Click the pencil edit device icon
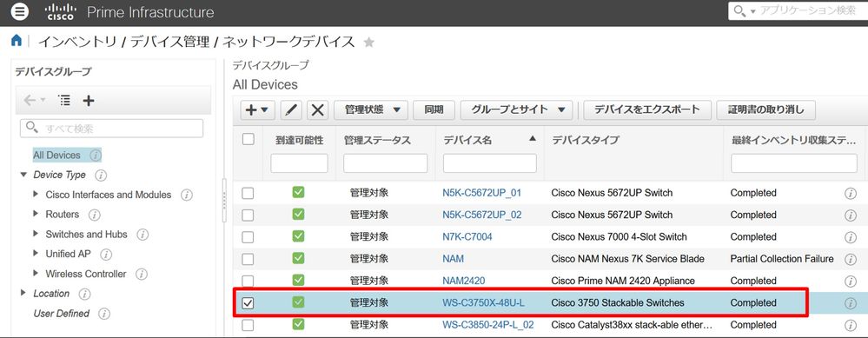This screenshot has height=338, width=868. (x=290, y=110)
